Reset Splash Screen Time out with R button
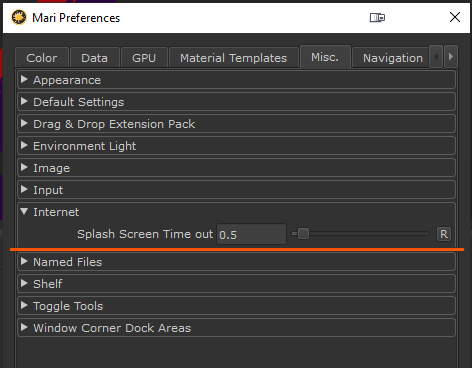 pyautogui.click(x=444, y=234)
